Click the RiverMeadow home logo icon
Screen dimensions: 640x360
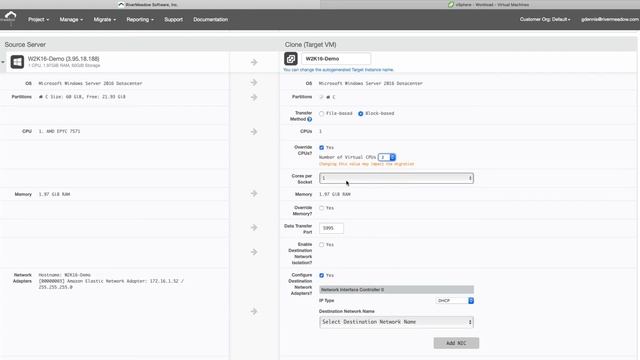pos(10,18)
